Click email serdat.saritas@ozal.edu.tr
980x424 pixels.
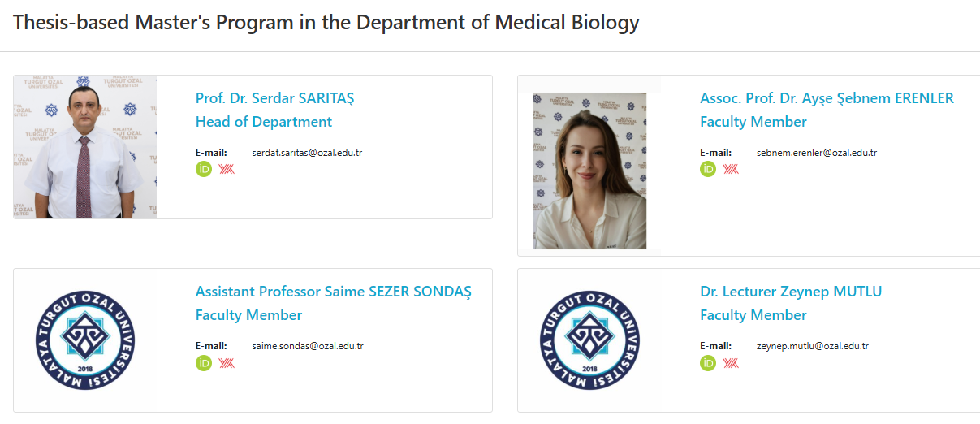point(307,153)
